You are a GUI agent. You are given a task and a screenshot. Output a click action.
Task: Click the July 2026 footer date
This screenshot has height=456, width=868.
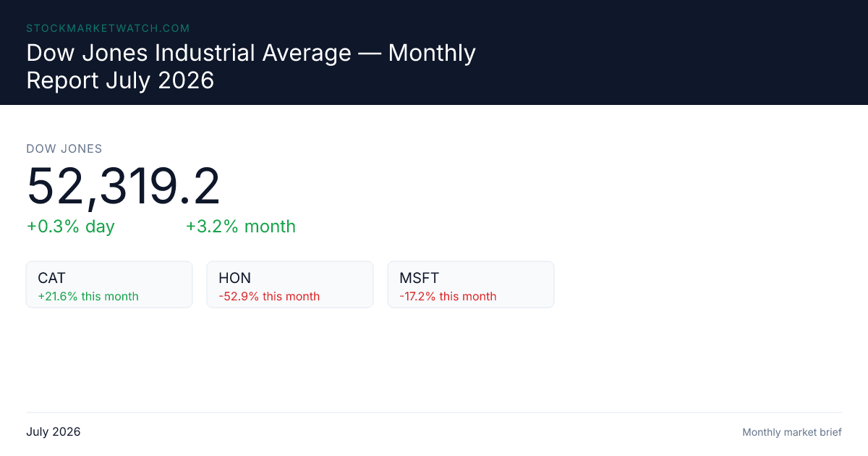point(54,432)
